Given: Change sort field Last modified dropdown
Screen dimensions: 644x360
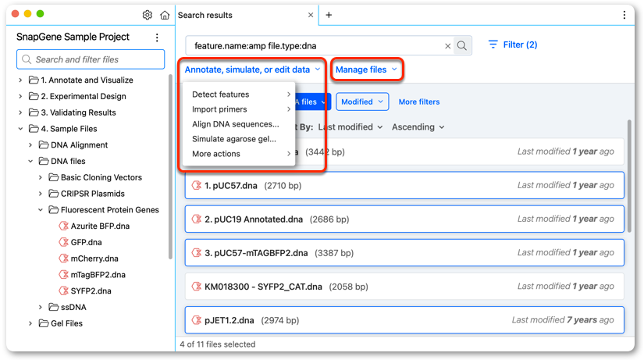Looking at the screenshot, I should (x=350, y=127).
